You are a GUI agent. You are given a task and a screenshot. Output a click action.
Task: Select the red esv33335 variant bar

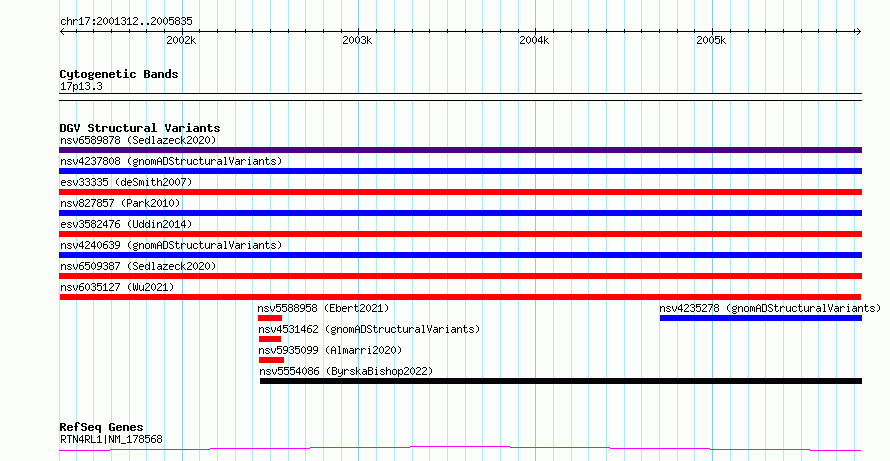[460, 192]
